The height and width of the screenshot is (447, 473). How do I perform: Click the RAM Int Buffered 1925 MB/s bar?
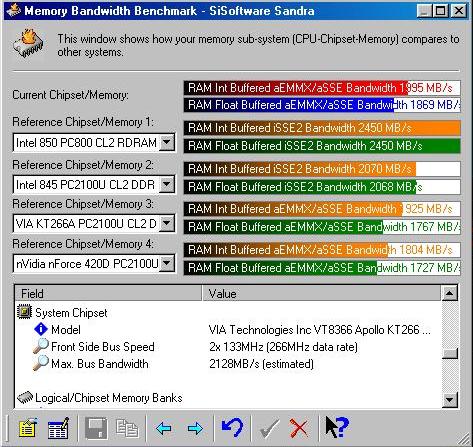point(322,209)
